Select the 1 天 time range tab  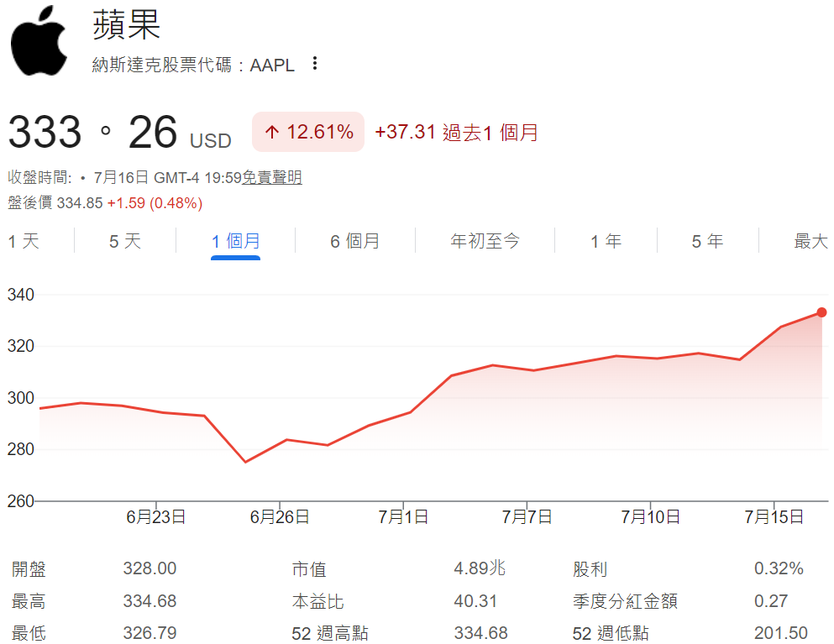pyautogui.click(x=24, y=242)
